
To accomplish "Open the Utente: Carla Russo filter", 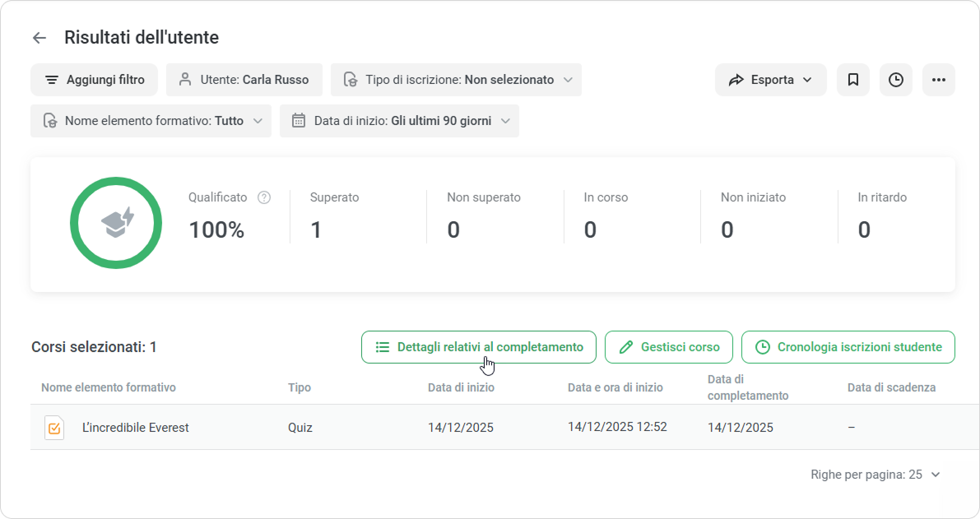I will [244, 80].
